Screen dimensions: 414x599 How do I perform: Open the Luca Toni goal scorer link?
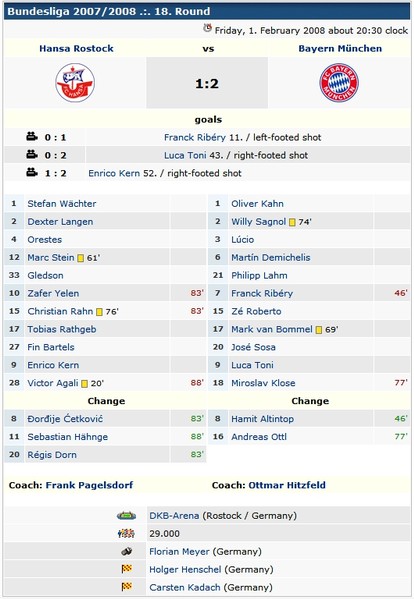(x=185, y=155)
